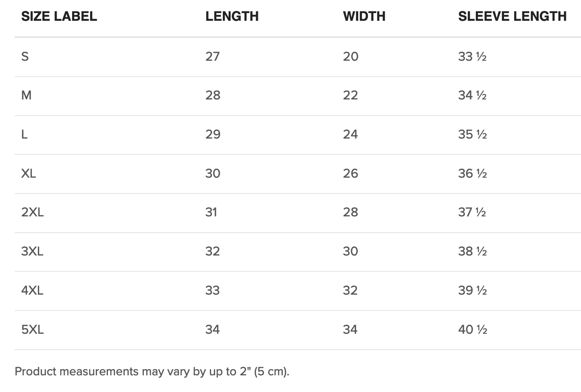The width and height of the screenshot is (581, 392).
Task: Click the length value 31 for size 2XL
Action: (x=211, y=212)
